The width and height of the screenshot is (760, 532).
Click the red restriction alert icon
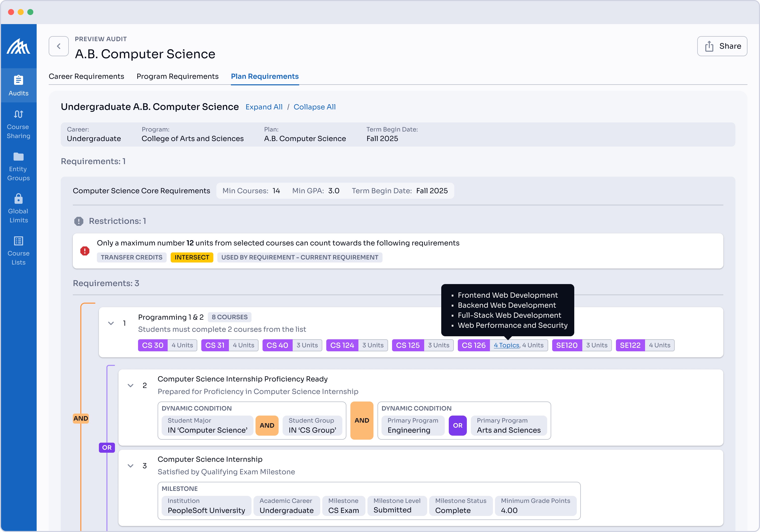click(85, 251)
